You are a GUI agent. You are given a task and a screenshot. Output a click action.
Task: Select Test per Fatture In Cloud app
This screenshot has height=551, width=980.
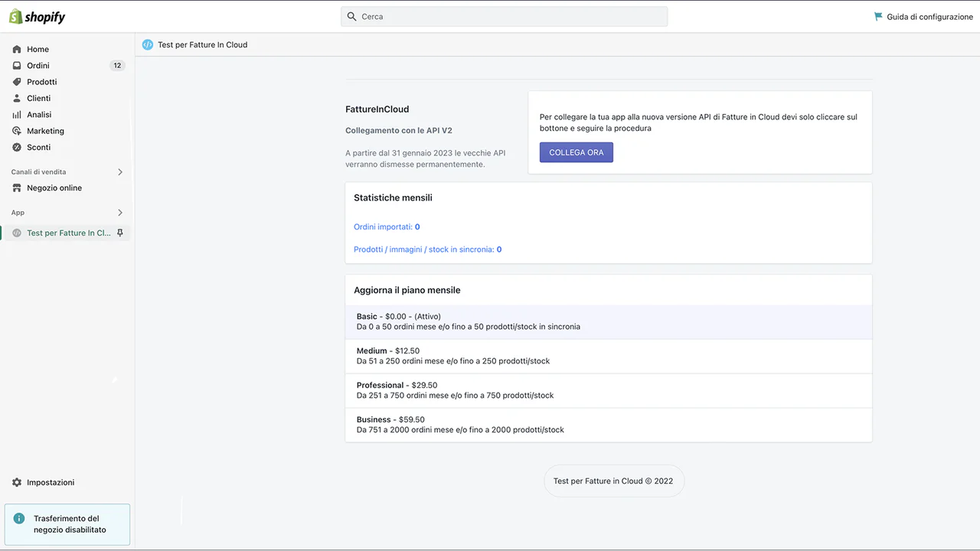tap(67, 233)
